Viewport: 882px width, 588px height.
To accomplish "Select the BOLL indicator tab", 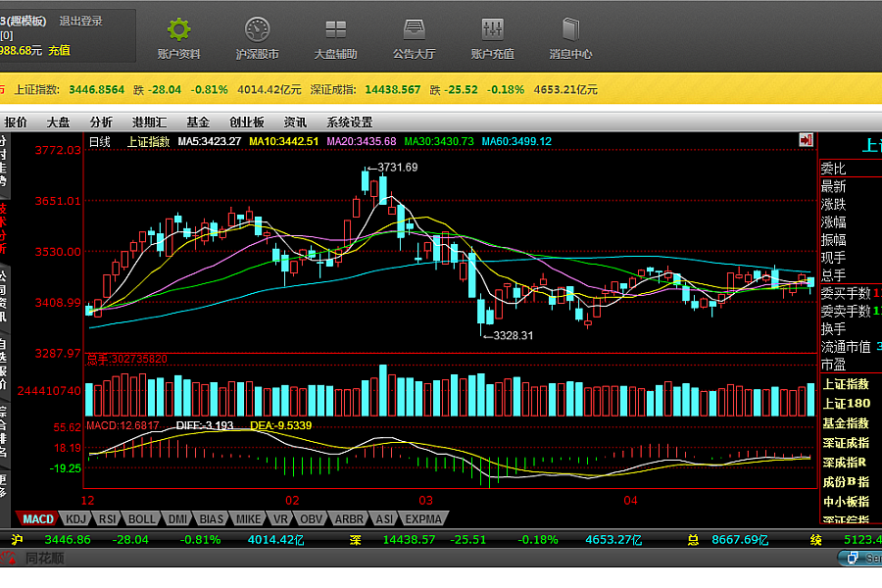I will 141,518.
